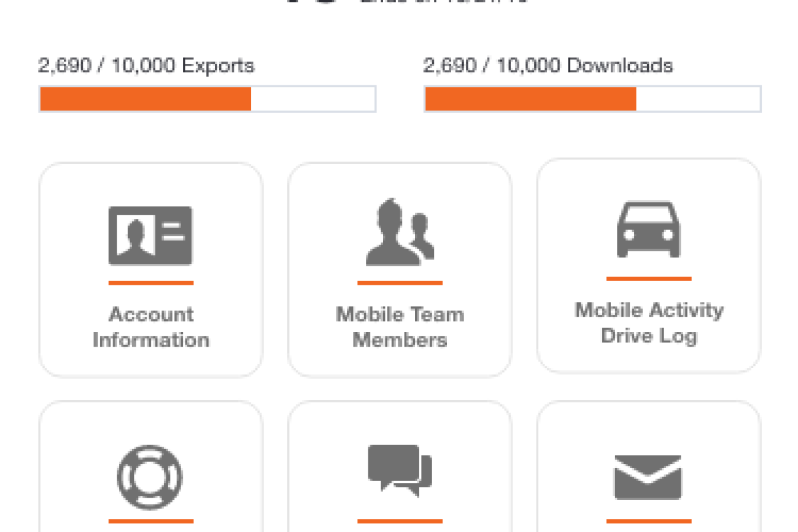
Task: Click the car icon for Drive Log
Action: pos(648,229)
